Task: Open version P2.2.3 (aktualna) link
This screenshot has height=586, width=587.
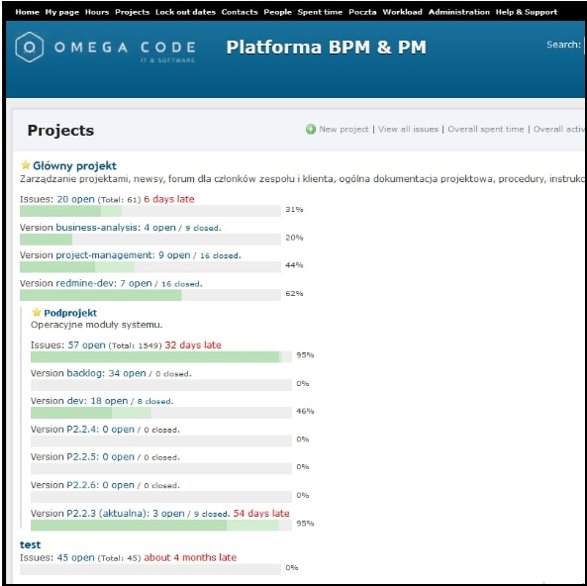Action: tap(107, 513)
